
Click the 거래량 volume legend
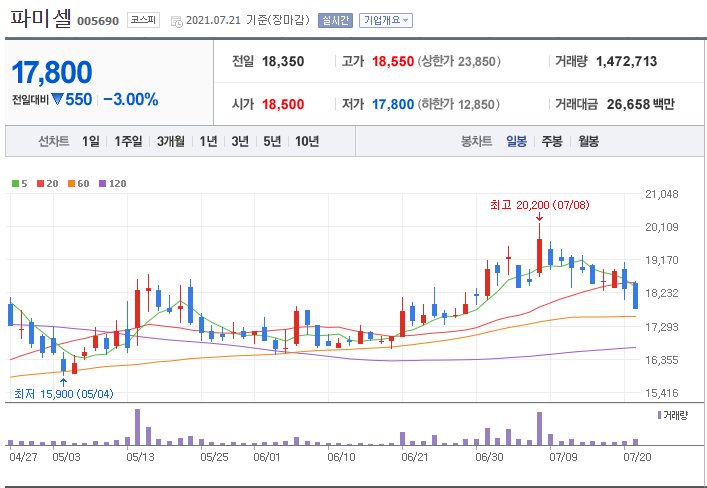pos(673,415)
